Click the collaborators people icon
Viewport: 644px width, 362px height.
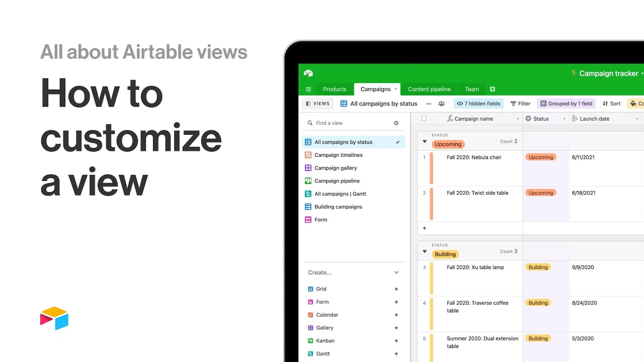[441, 104]
